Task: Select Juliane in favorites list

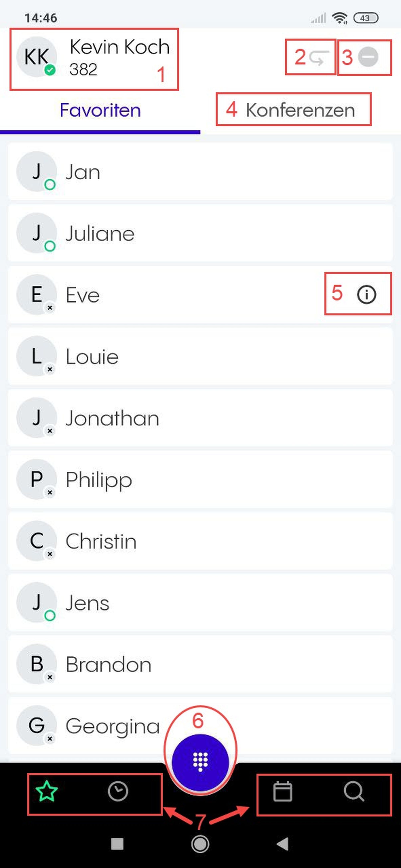Action: 200,233
